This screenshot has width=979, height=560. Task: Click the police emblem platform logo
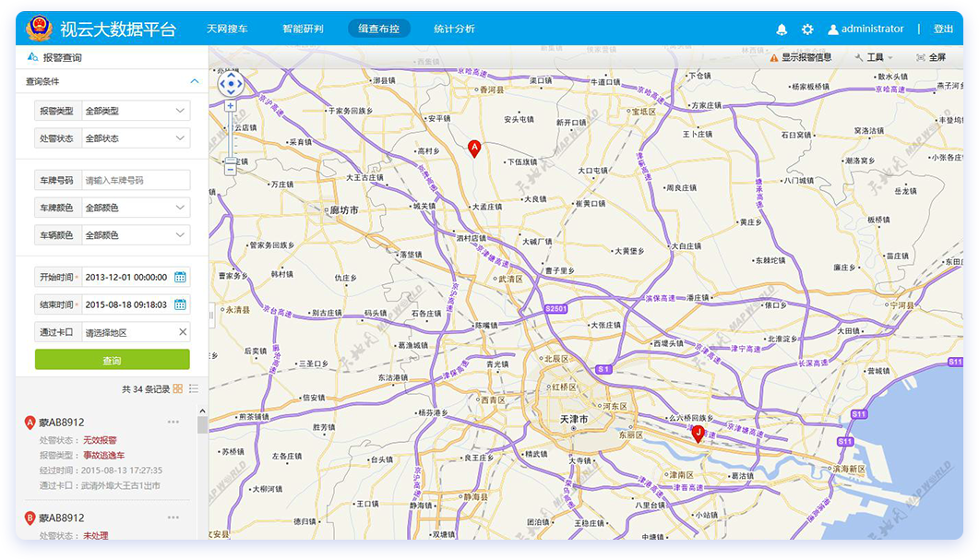click(x=39, y=28)
